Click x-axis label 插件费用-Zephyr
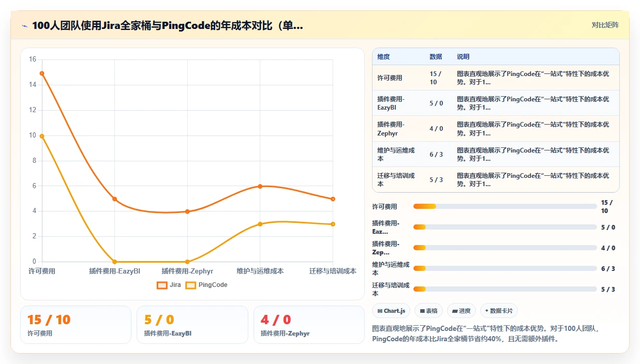Screen dimensions: 640x364 tap(187, 271)
